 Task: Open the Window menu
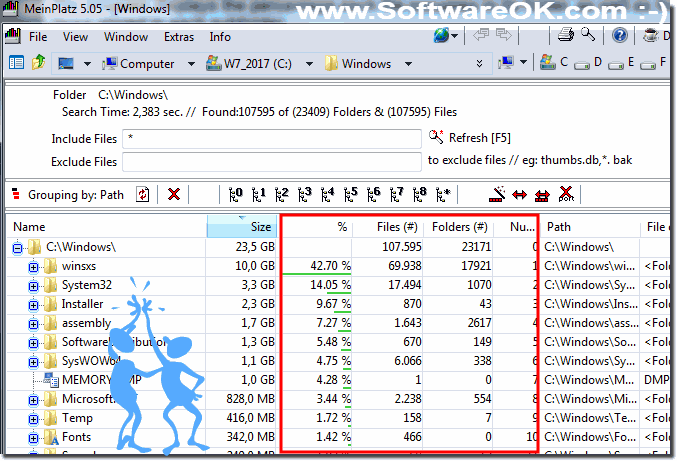(126, 37)
